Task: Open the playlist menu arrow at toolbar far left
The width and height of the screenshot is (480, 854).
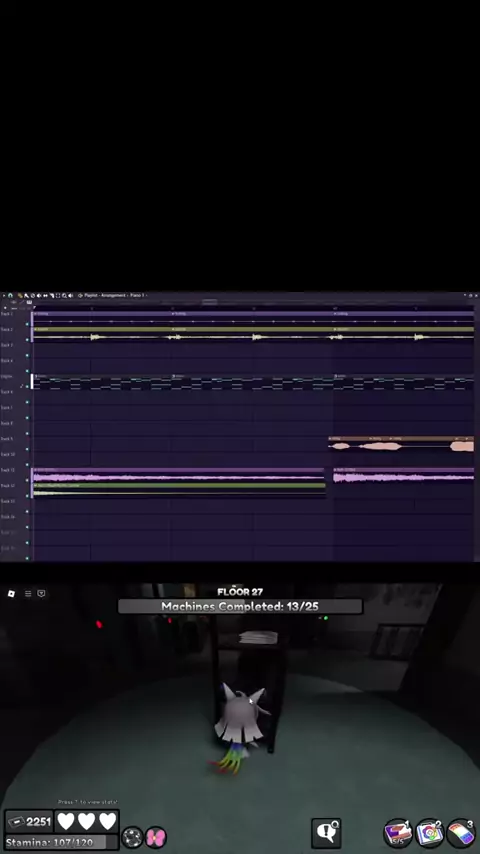Action: (x=3, y=295)
